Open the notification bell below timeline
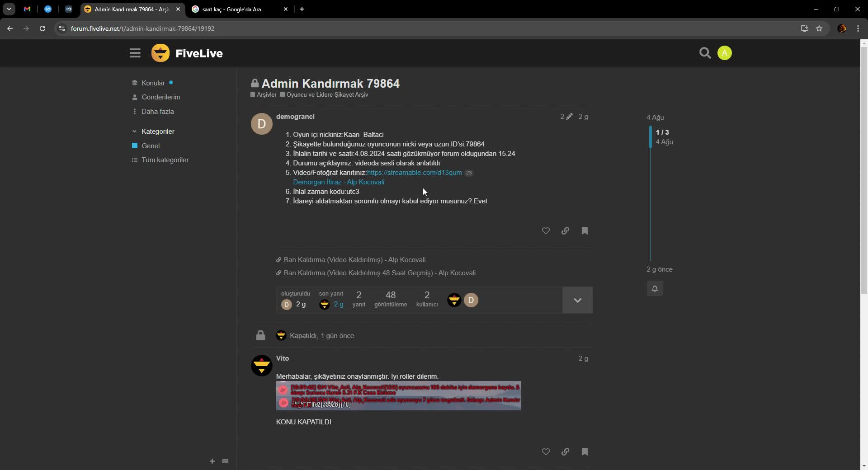 tap(655, 288)
